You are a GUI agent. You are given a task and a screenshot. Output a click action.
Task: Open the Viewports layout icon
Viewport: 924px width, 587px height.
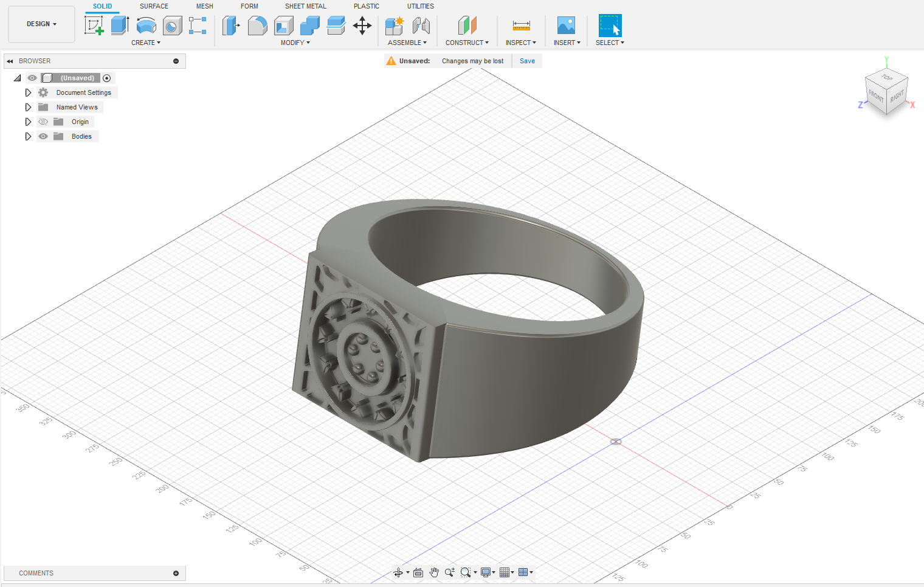coord(523,572)
